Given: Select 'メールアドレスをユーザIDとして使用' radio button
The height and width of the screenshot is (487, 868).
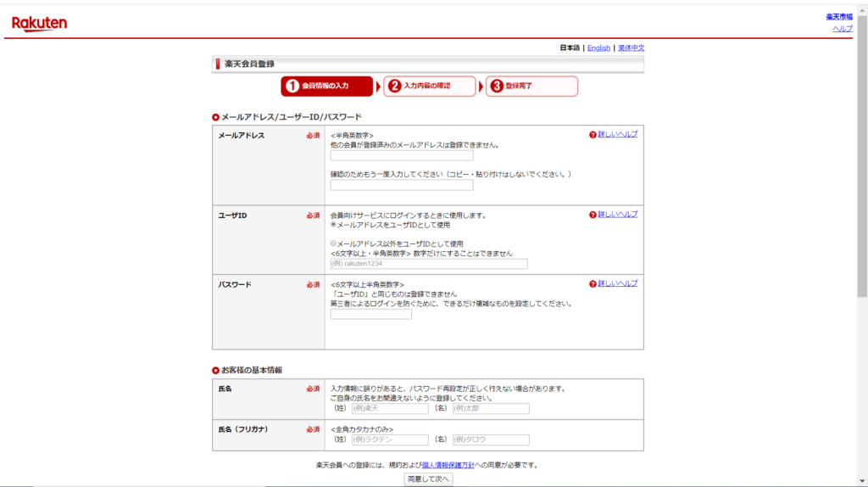Looking at the screenshot, I should (x=333, y=225).
